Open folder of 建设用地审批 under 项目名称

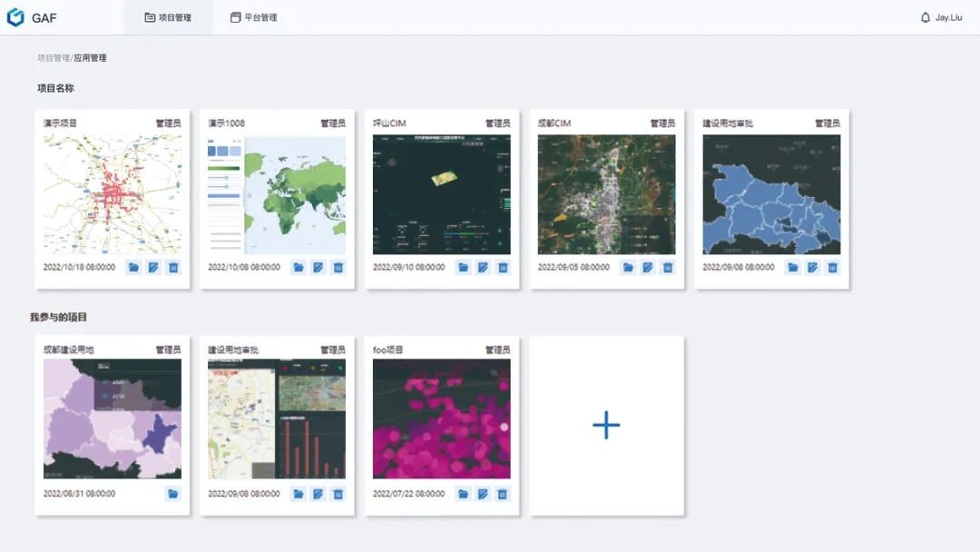[793, 268]
